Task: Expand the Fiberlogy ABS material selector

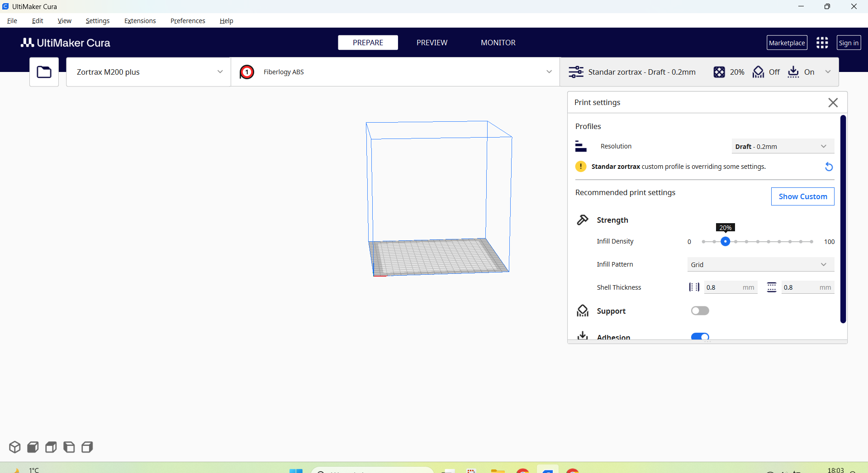Action: pos(395,72)
